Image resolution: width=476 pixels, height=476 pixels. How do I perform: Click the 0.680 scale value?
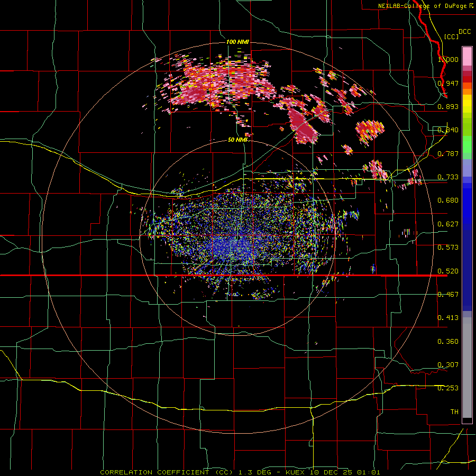pyautogui.click(x=448, y=200)
